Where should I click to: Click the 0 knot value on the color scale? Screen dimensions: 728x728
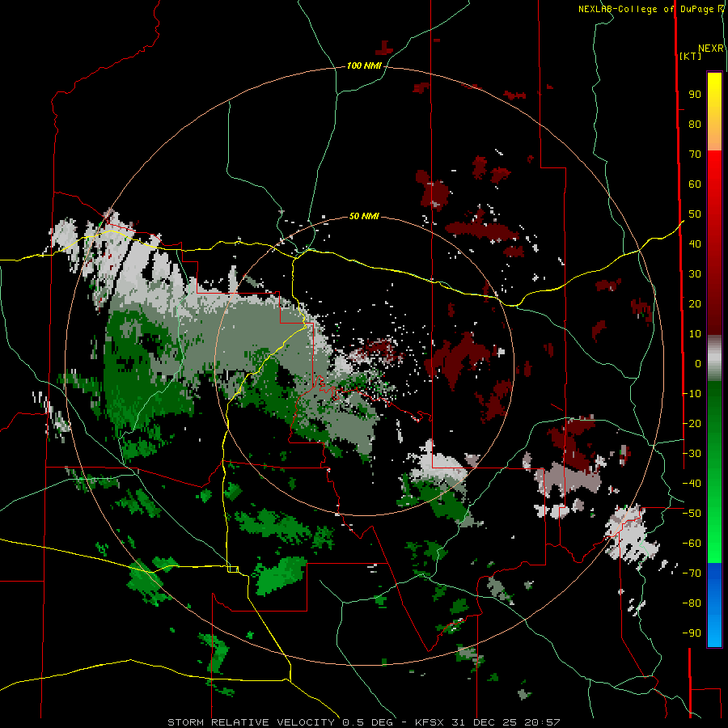698,364
